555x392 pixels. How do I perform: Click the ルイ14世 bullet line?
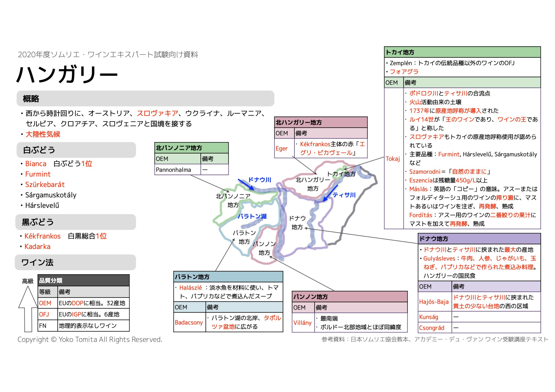click(x=473, y=124)
